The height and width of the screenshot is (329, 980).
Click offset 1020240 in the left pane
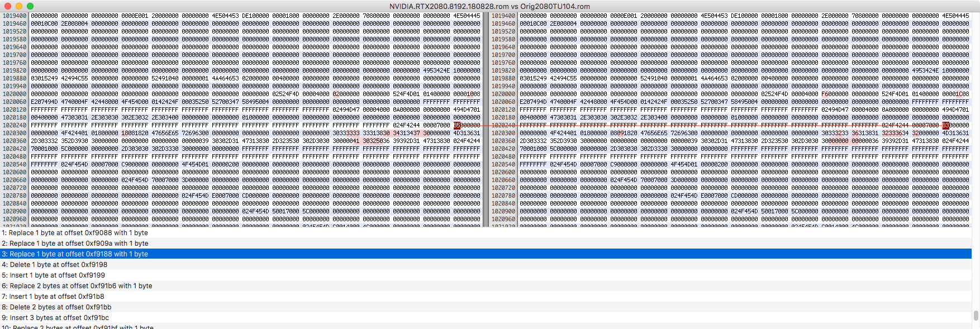pos(15,125)
